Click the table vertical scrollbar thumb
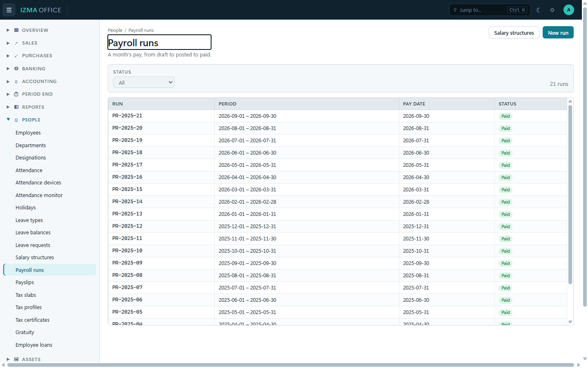The image size is (588, 368). click(570, 194)
